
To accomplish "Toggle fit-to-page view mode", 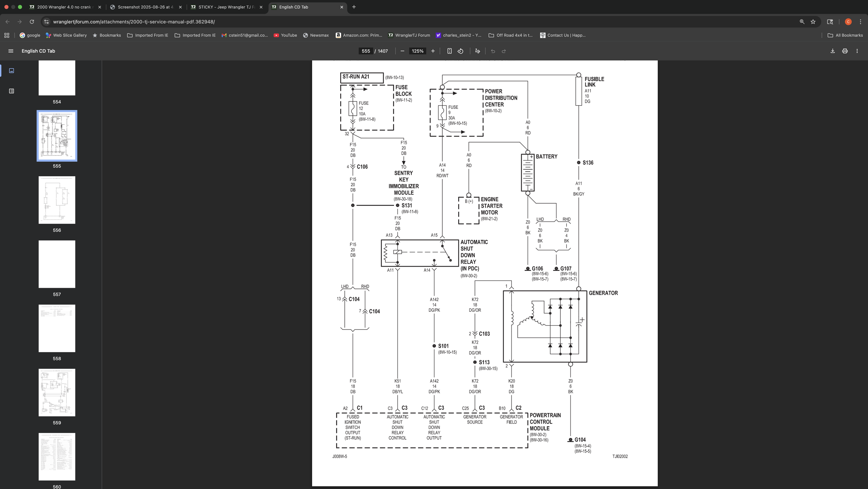I will [450, 51].
